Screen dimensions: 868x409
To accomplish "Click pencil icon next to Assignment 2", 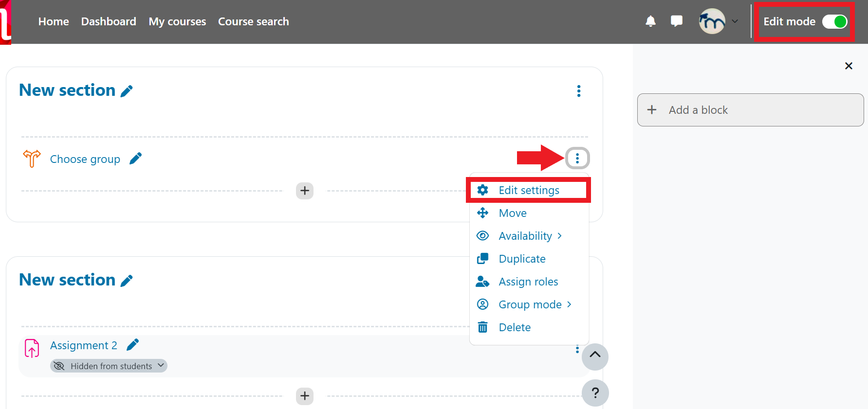I will tap(133, 345).
